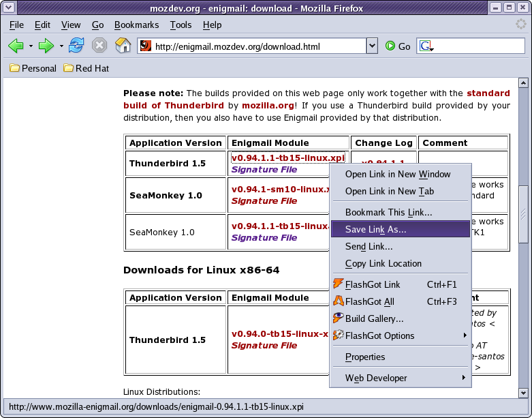
Task: Click the scrollbar up arrow
Action: tap(523, 83)
